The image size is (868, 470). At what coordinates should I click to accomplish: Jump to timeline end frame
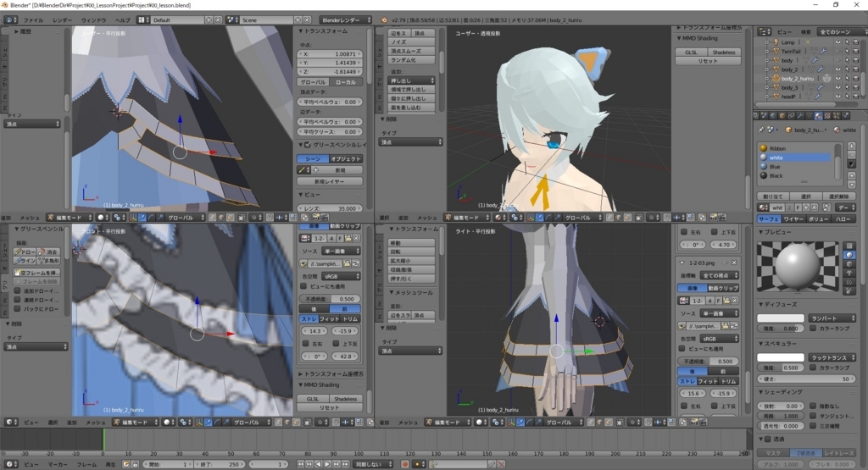point(344,464)
